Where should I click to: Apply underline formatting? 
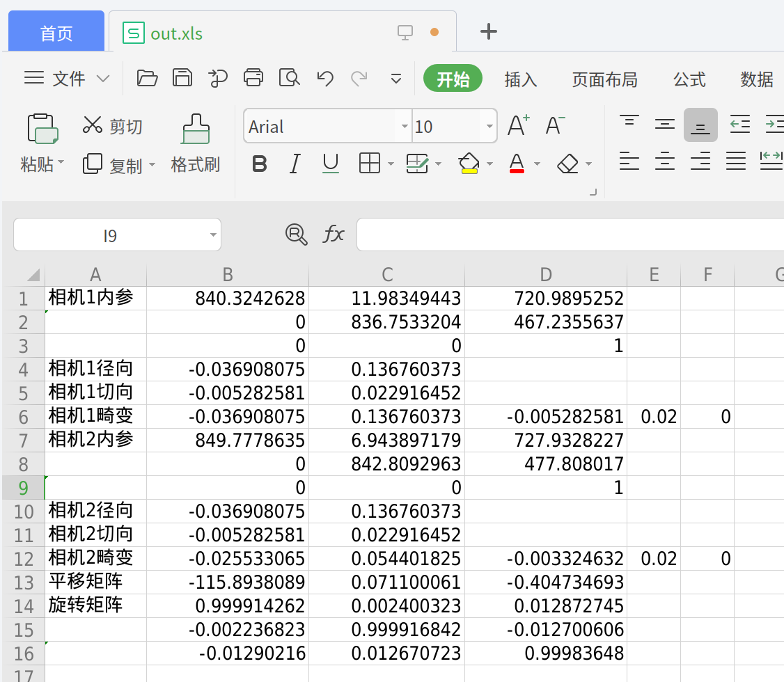[329, 164]
